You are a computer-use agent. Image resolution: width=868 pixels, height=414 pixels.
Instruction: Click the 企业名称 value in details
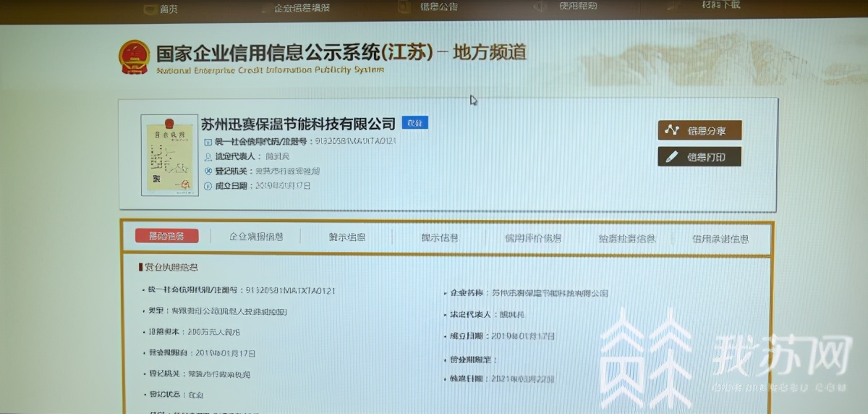[x=550, y=293]
